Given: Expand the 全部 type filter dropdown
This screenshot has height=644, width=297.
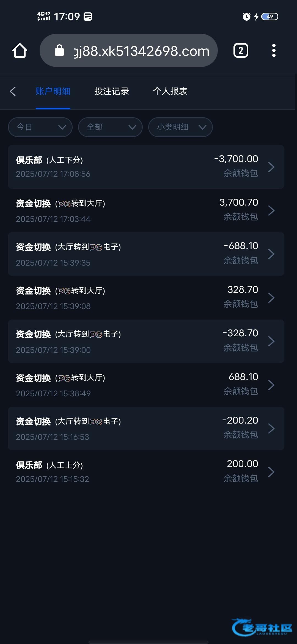Looking at the screenshot, I should click(110, 127).
